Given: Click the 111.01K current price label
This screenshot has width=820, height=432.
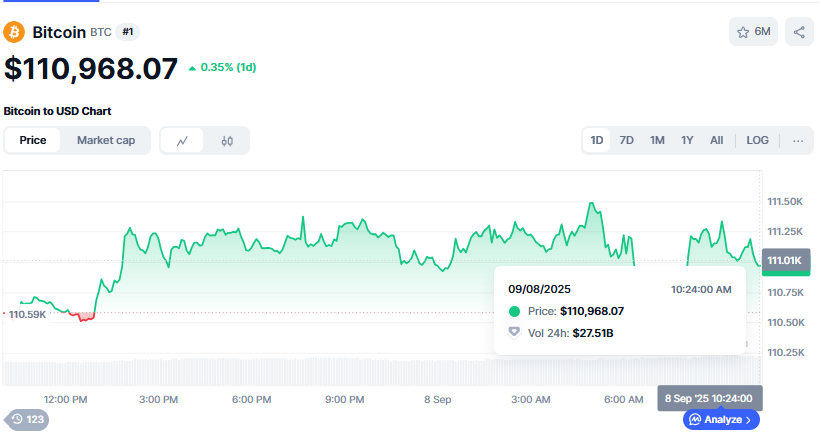Looking at the screenshot, I should click(786, 260).
